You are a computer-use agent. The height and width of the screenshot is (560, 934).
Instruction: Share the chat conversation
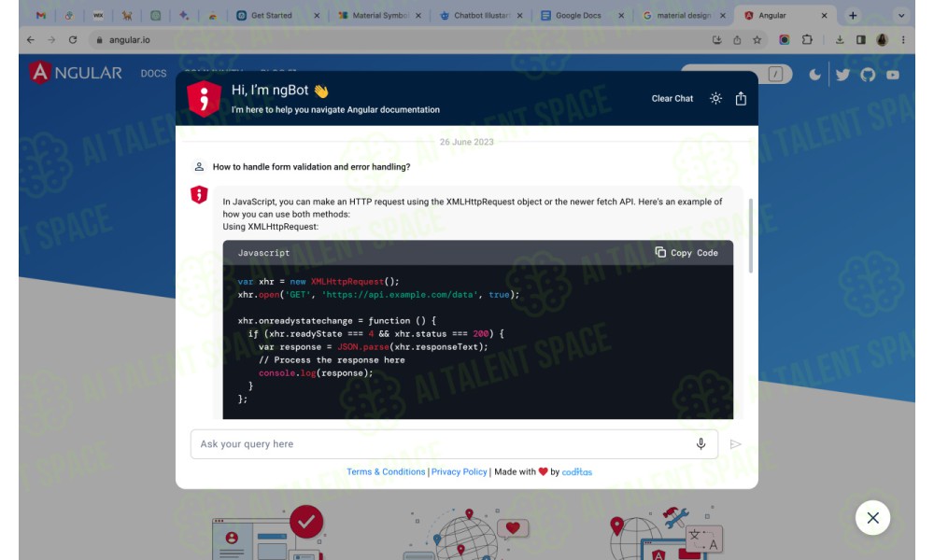click(x=741, y=98)
